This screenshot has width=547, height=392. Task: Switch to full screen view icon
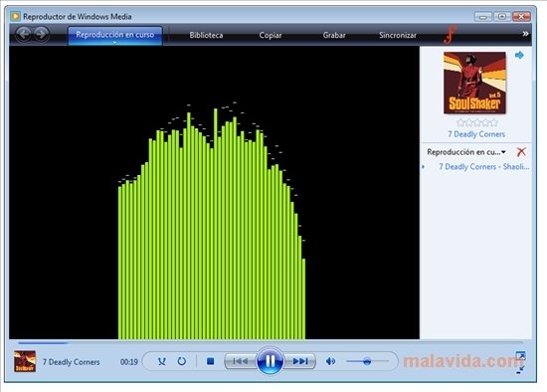tap(520, 356)
